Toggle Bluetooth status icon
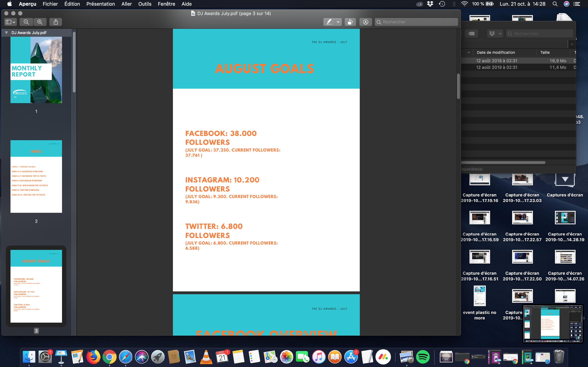Viewport: 588px width, 367px height. (454, 4)
